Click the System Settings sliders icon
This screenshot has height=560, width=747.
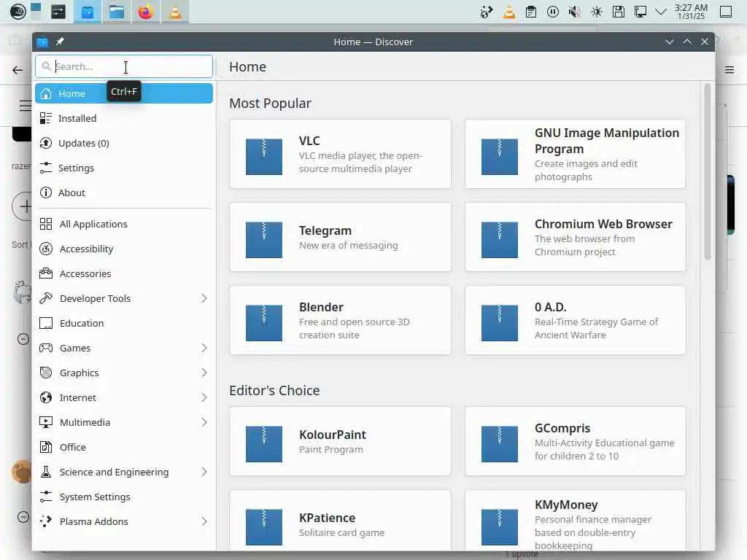(x=46, y=496)
